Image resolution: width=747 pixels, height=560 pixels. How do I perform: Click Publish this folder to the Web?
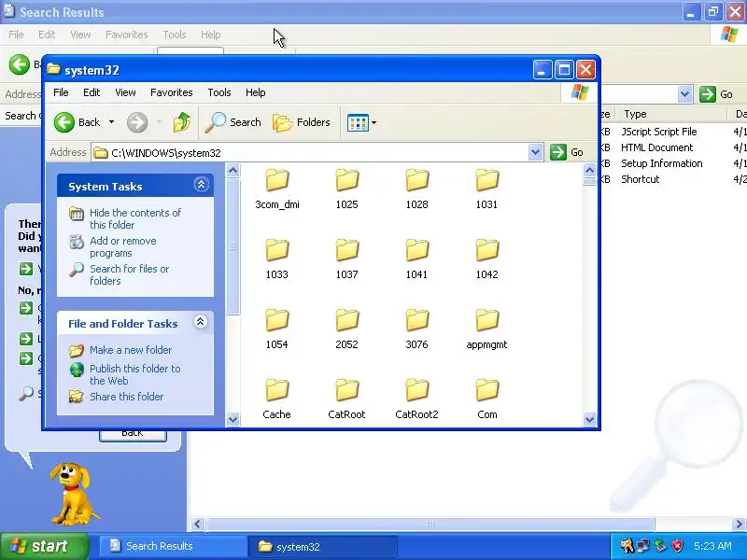tap(134, 374)
